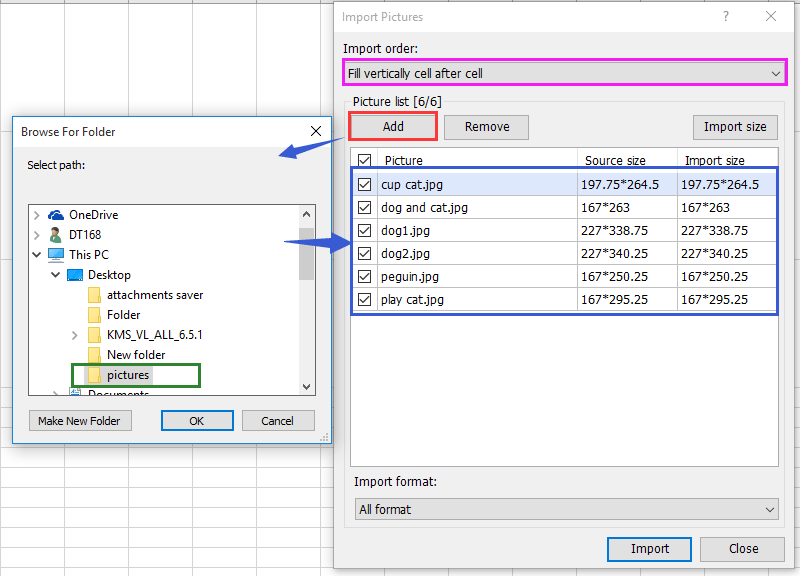Viewport: 800px width, 576px height.
Task: Select the This PC computer icon
Action: [x=54, y=254]
